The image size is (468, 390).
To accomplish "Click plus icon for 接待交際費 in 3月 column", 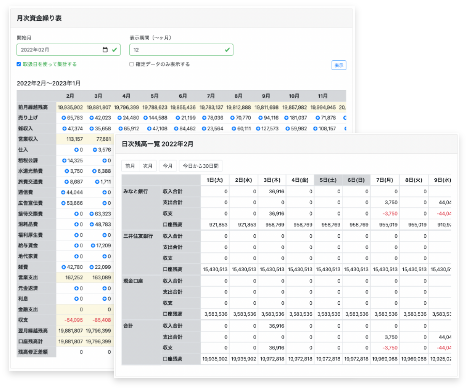I will pos(91,214).
